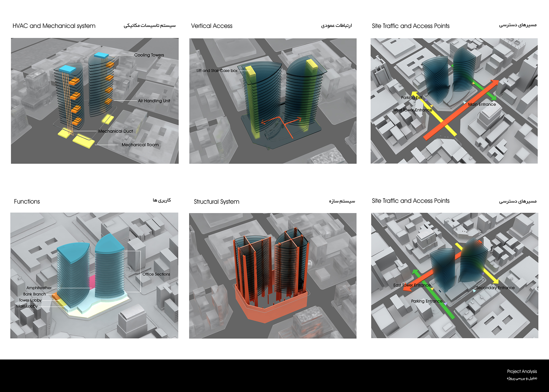This screenshot has height=392, width=549.
Task: Click the Persian 'سیستم تاسیسات مکانیکی' heading
Action: coord(150,25)
